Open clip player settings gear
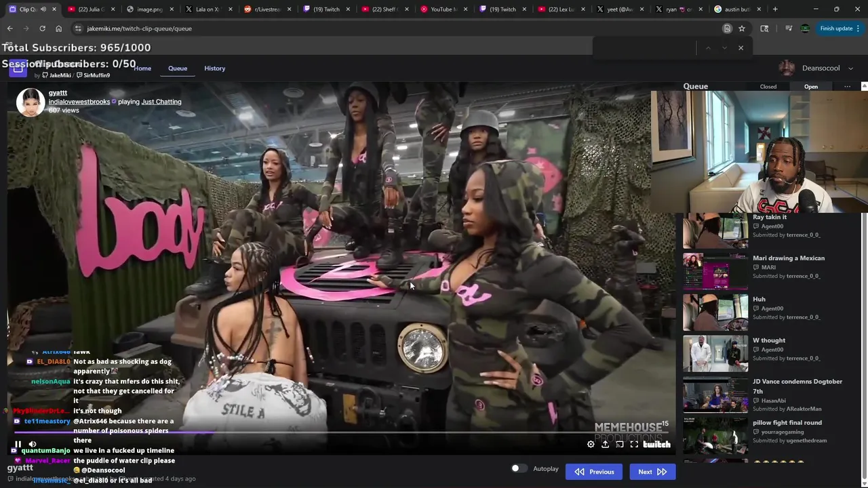Image resolution: width=868 pixels, height=488 pixels. (591, 445)
